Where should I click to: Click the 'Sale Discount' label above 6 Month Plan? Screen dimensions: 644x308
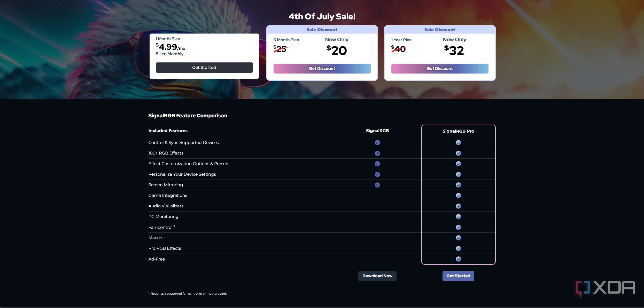[x=322, y=30]
